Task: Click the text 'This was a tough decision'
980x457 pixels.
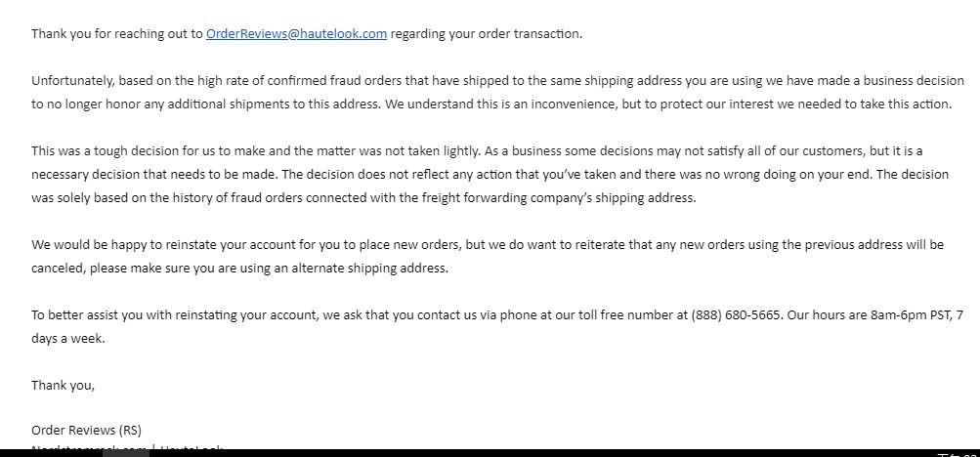Action: (98, 151)
